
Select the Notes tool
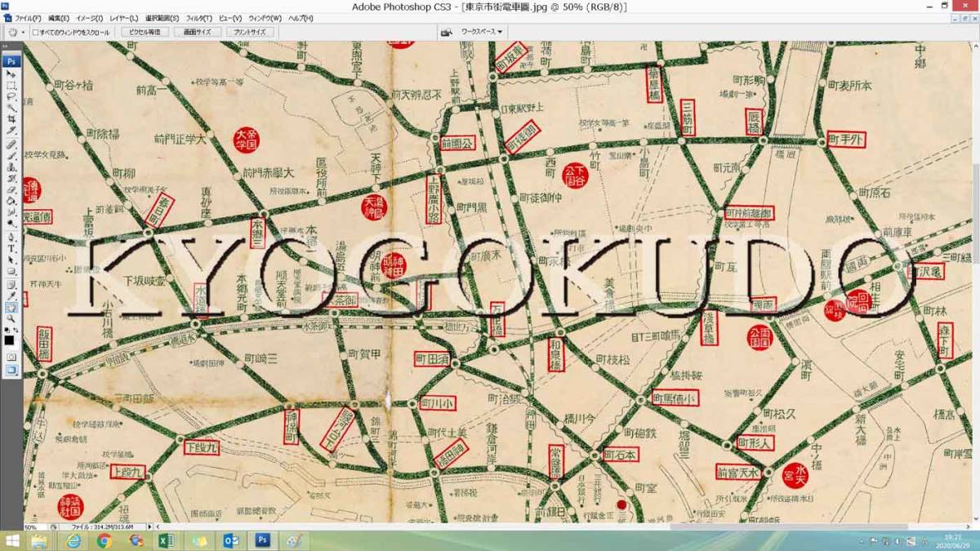(11, 283)
